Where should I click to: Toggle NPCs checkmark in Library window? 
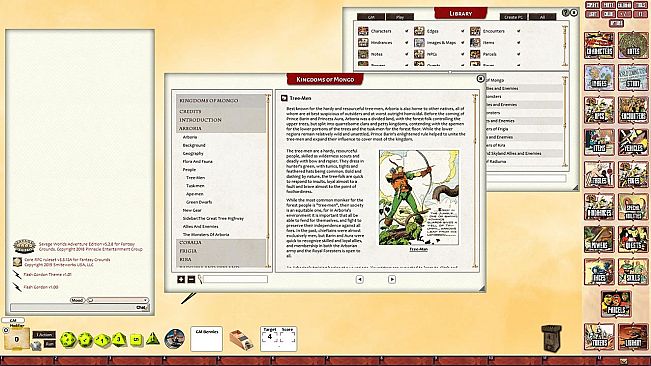pos(463,54)
